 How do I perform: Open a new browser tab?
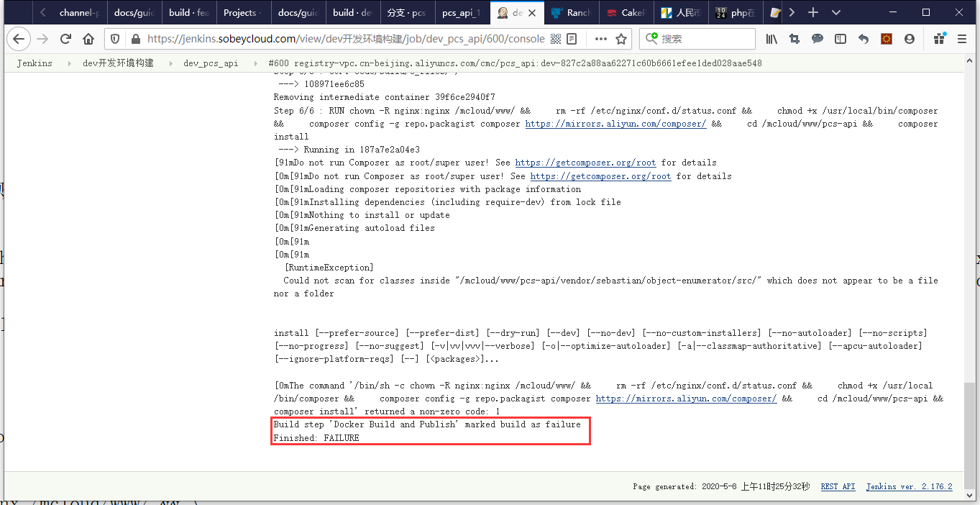(x=813, y=12)
